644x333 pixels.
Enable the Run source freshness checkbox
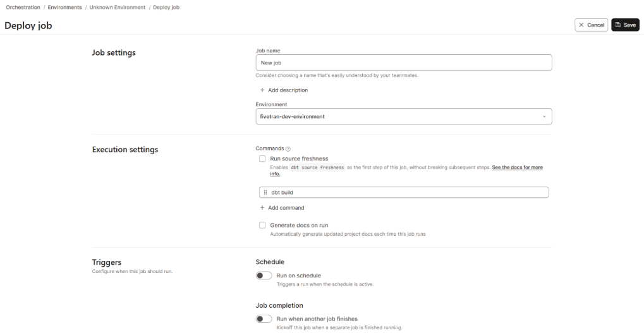tap(262, 159)
